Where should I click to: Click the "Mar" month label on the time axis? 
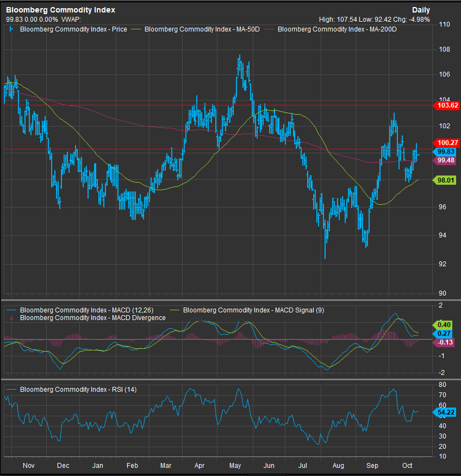click(x=166, y=465)
